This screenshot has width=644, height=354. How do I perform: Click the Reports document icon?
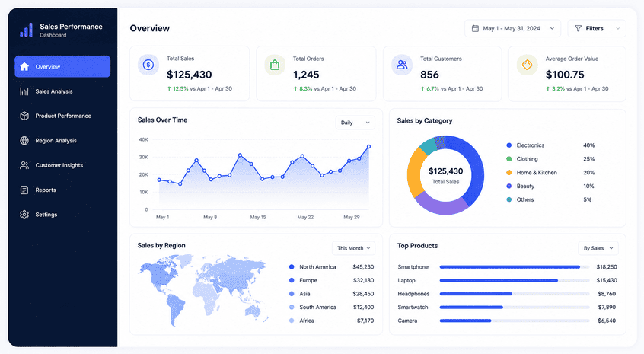24,190
